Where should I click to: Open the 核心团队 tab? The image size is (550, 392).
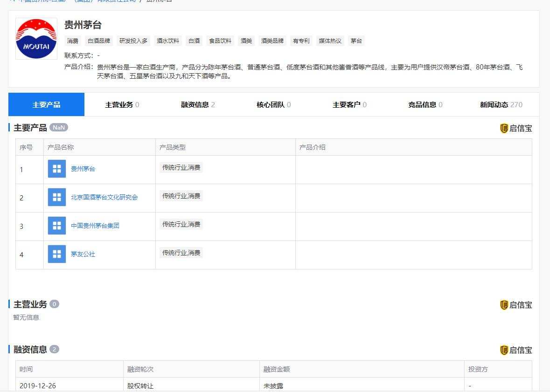(273, 104)
